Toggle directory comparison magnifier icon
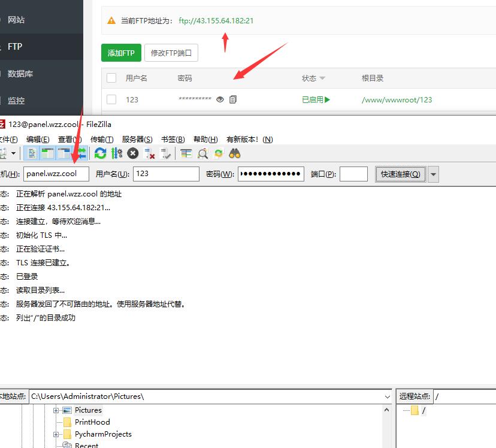This screenshot has height=448, width=496. coord(202,154)
